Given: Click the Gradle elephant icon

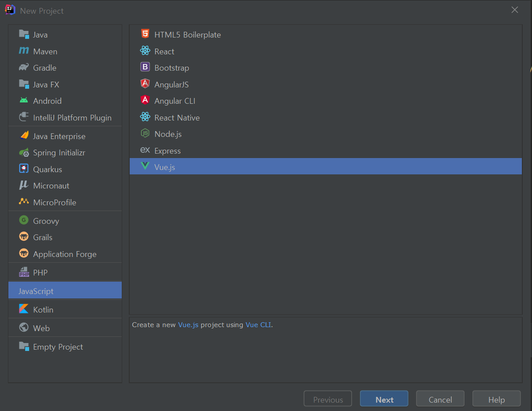Looking at the screenshot, I should pyautogui.click(x=24, y=68).
